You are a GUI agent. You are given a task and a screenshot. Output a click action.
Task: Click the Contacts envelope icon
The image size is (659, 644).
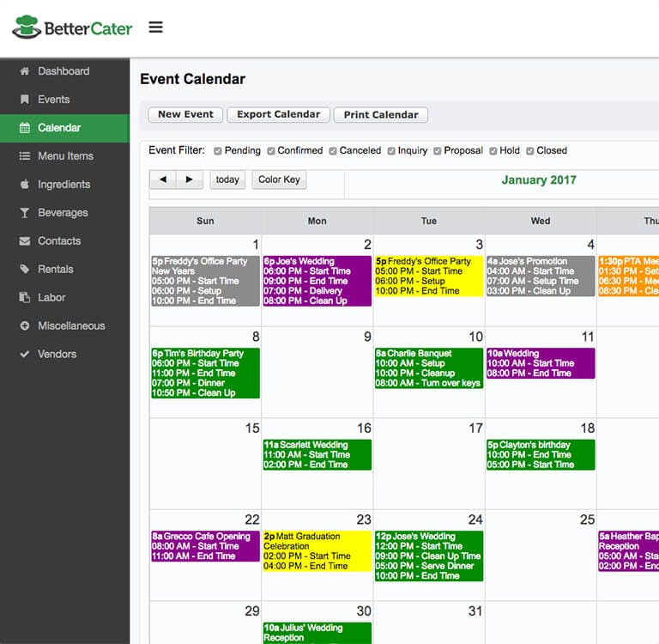[25, 241]
